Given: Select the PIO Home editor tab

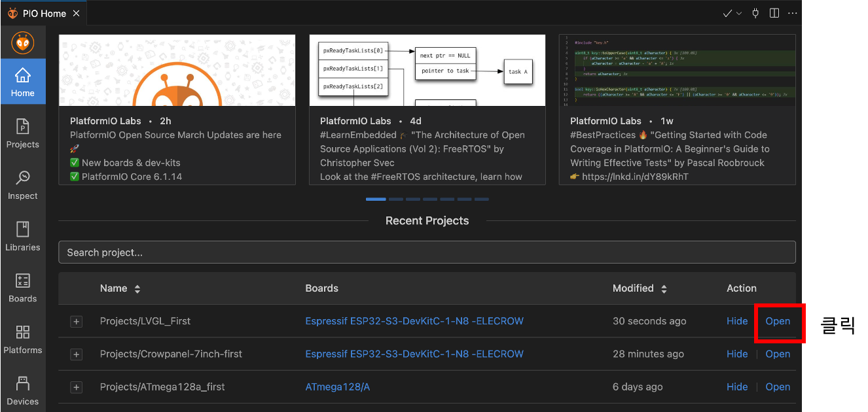Looking at the screenshot, I should pyautogui.click(x=43, y=13).
